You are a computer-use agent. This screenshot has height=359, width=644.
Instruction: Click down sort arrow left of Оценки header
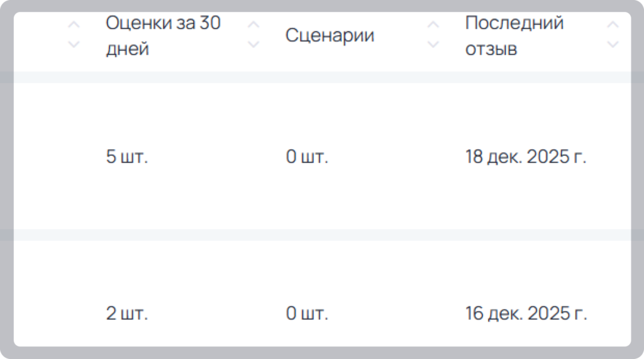point(74,44)
